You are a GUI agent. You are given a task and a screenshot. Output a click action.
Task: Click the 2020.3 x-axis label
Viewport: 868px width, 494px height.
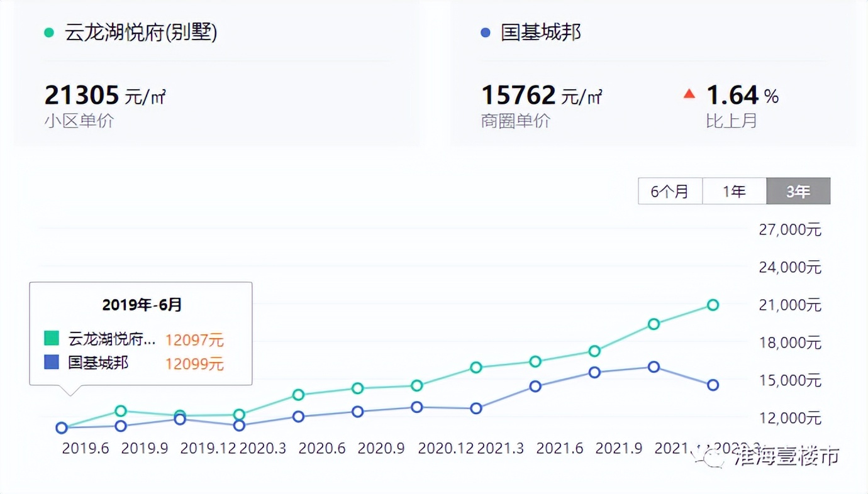[x=263, y=449]
